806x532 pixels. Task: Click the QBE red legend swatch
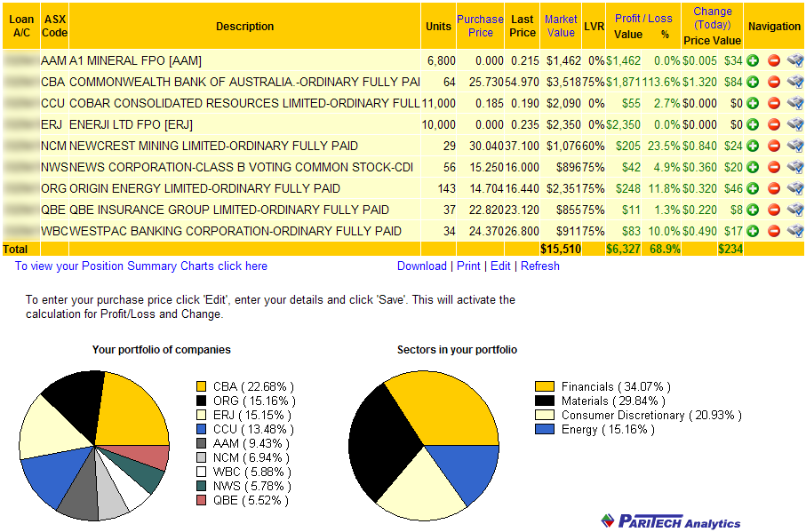pos(201,500)
